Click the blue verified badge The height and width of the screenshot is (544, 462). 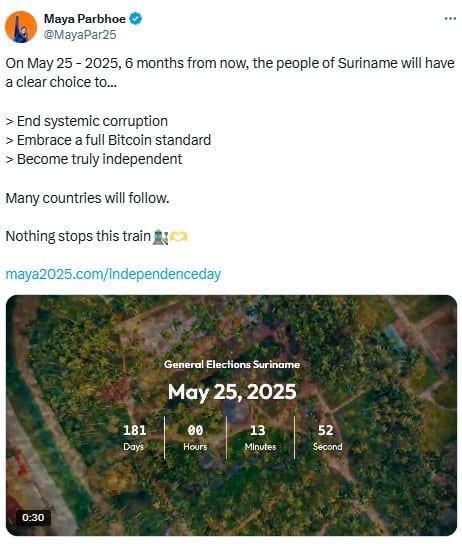136,19
